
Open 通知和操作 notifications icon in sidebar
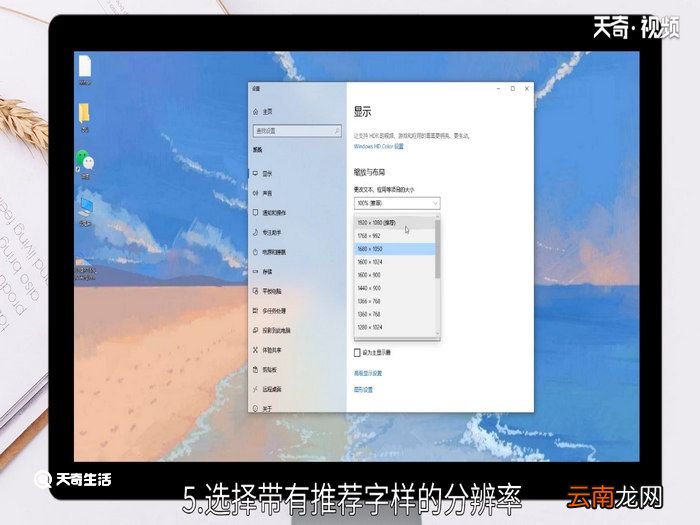(255, 212)
